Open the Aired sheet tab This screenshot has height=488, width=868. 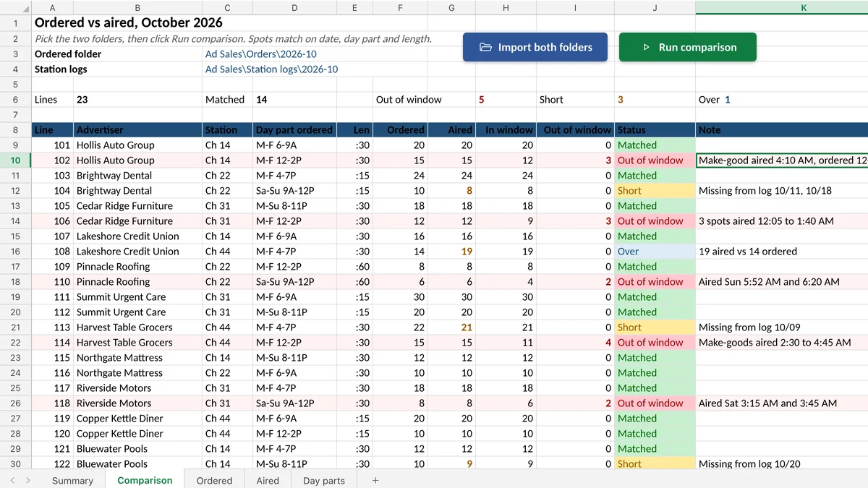(268, 480)
